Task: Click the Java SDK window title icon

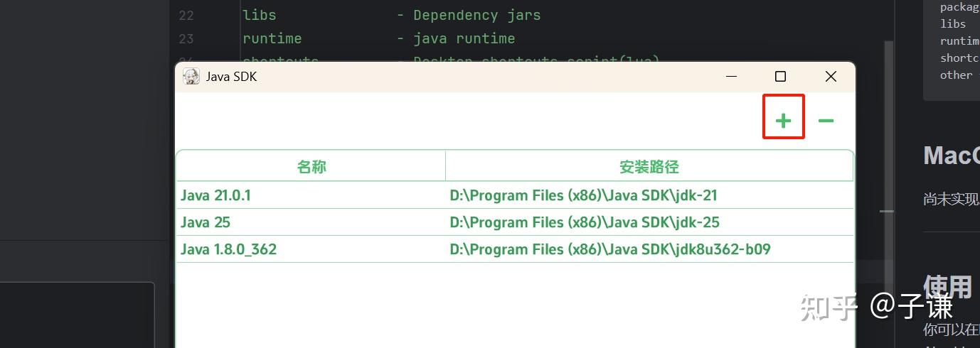Action: click(x=191, y=77)
